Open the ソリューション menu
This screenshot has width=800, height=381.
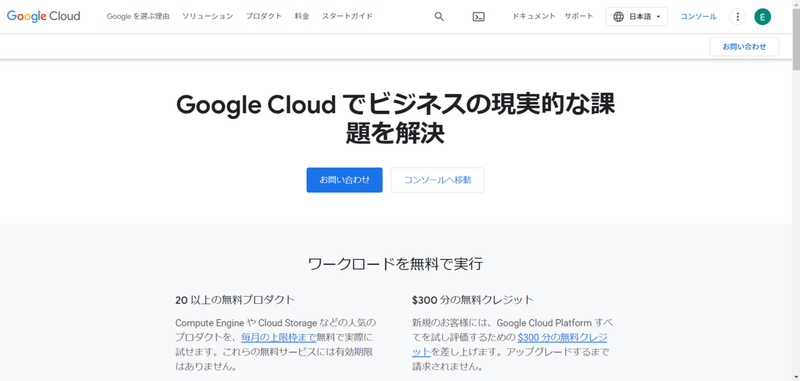pos(208,16)
